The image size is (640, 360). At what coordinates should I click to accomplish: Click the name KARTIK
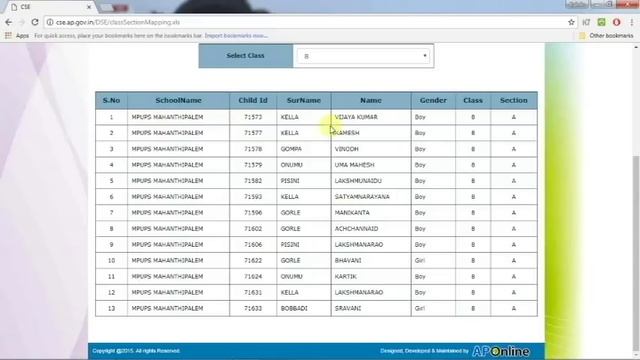(346, 276)
